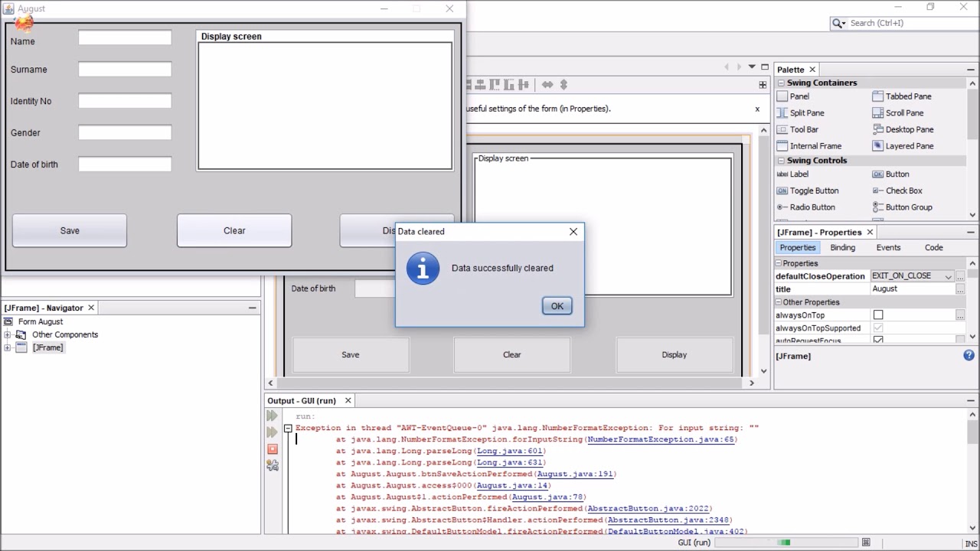Select Tool Bar component in Palette
Viewport: 980px width, 551px height.
798,129
